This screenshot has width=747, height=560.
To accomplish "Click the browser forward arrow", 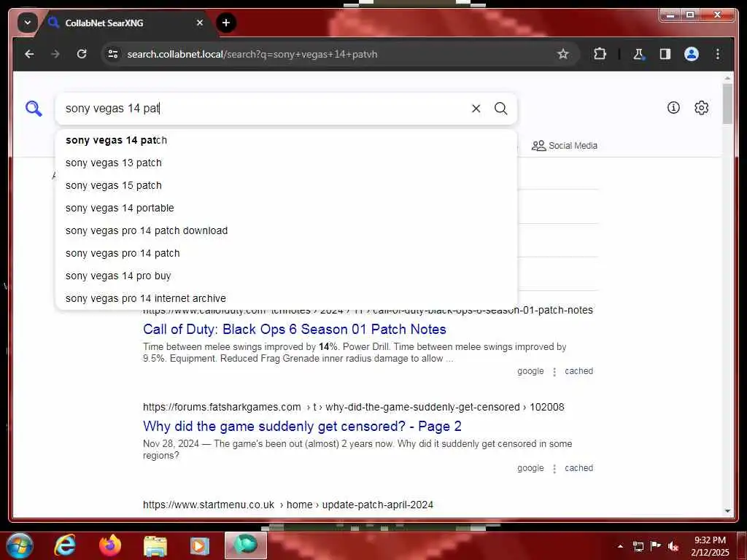I will coord(55,54).
